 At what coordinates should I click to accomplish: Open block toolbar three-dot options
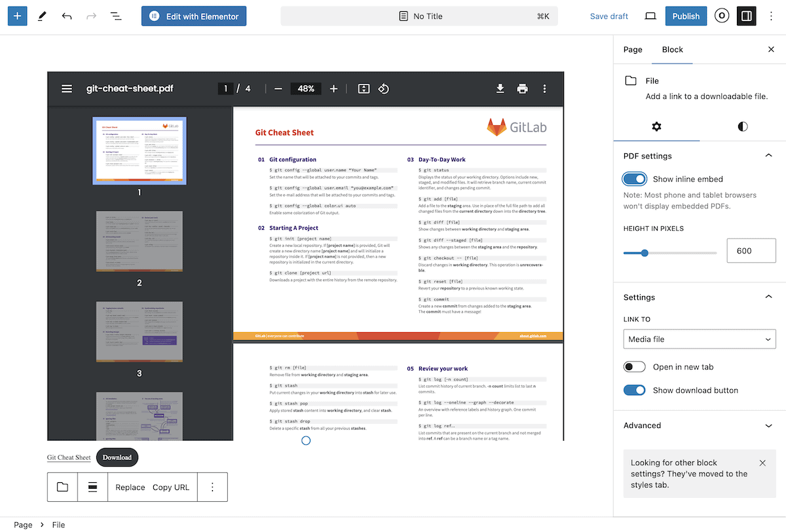212,487
